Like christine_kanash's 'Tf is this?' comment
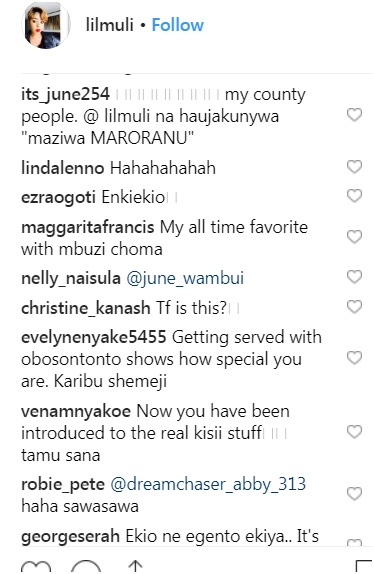The height and width of the screenshot is (574, 374). 354,307
